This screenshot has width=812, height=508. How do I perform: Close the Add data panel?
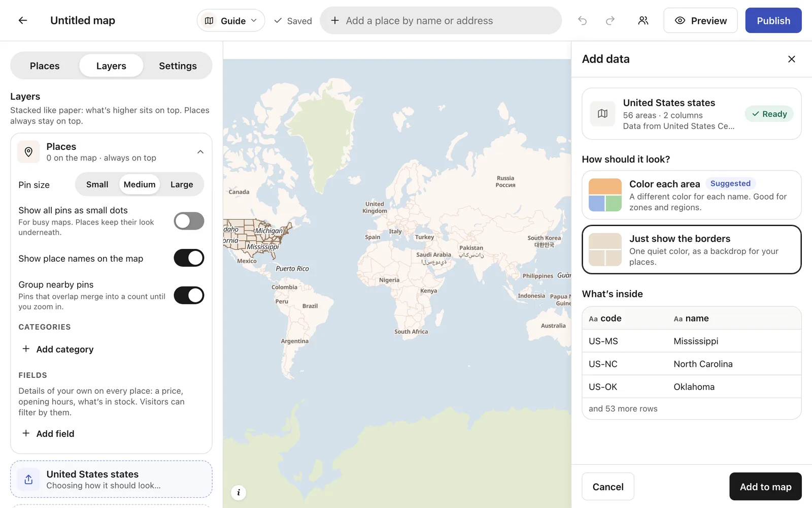pyautogui.click(x=791, y=59)
